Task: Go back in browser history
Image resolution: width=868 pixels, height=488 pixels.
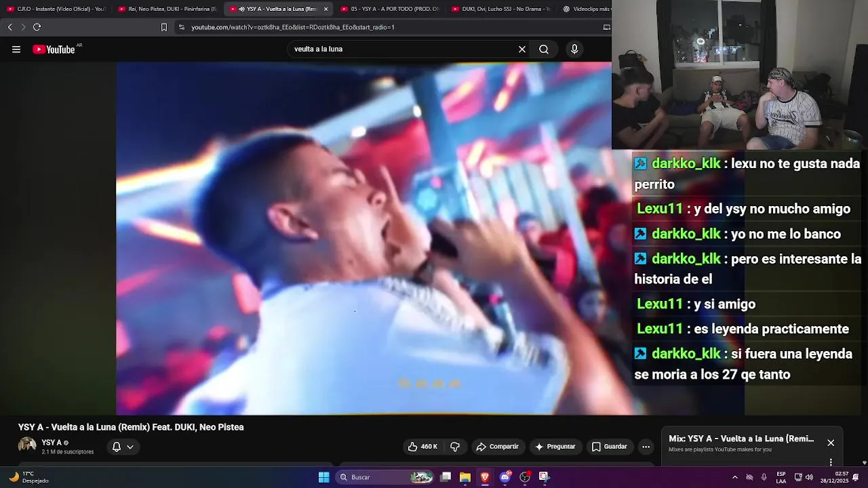Action: click(9, 27)
